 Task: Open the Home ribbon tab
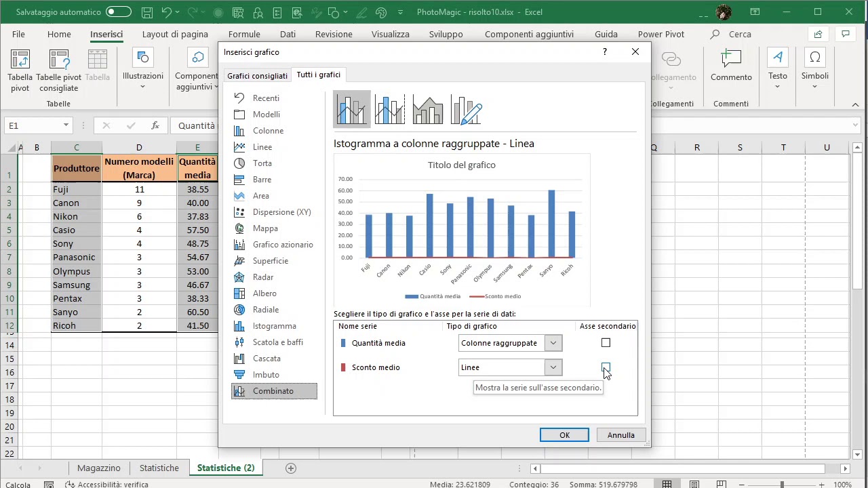click(59, 34)
